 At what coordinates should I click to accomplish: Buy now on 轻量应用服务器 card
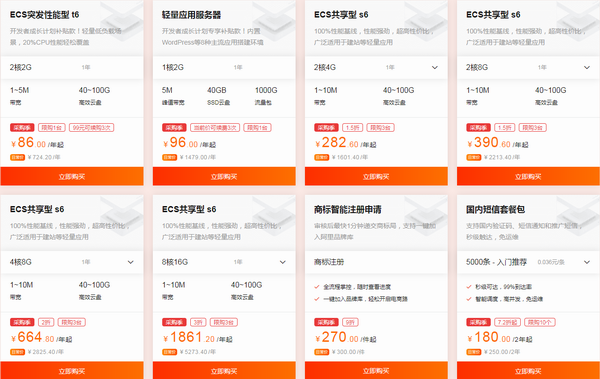point(224,176)
